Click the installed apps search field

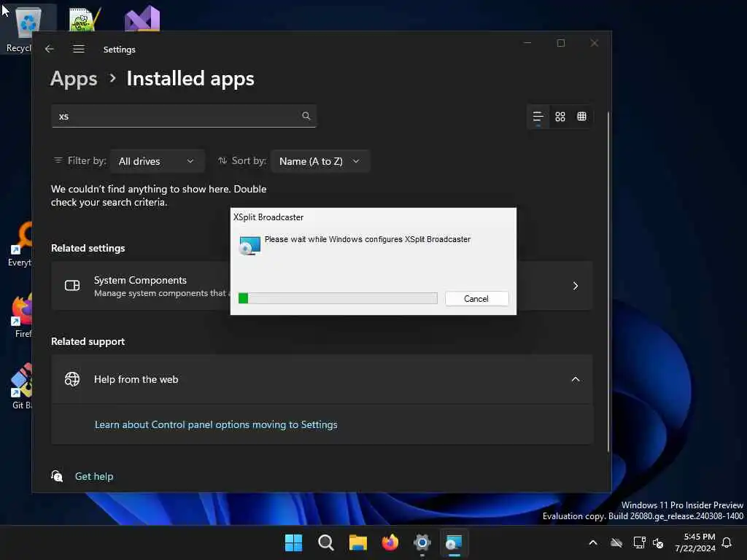pos(183,116)
